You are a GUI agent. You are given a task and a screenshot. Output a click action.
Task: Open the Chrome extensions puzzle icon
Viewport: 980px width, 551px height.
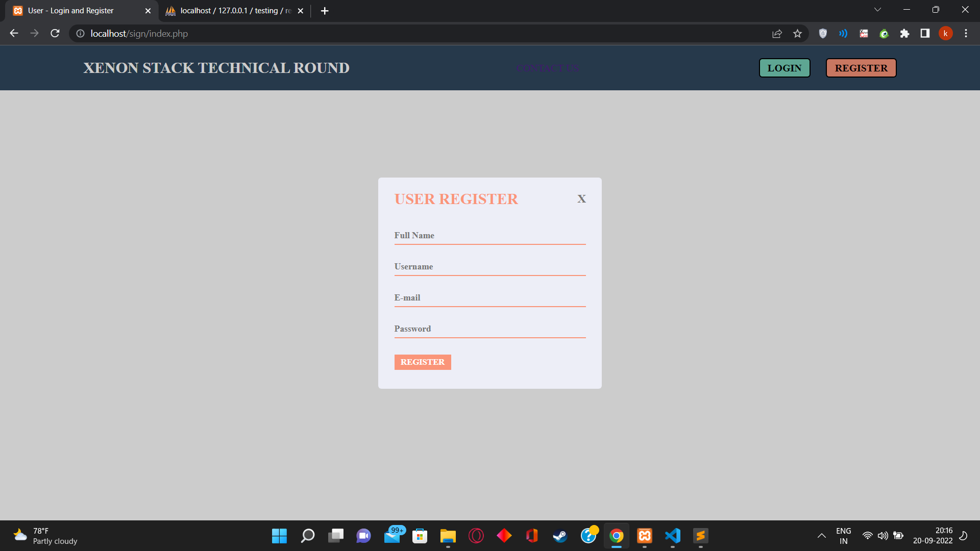(x=904, y=34)
